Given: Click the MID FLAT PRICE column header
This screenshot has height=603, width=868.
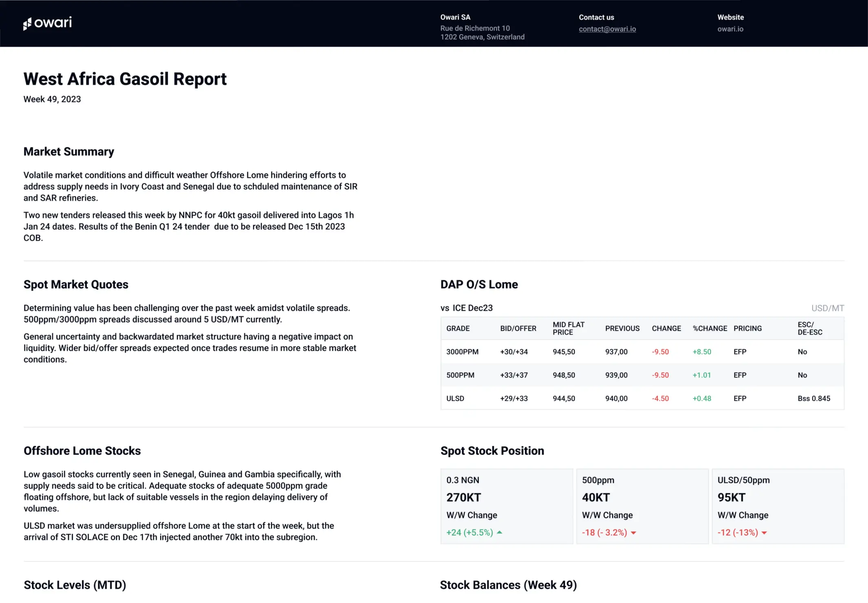Looking at the screenshot, I should (x=568, y=328).
